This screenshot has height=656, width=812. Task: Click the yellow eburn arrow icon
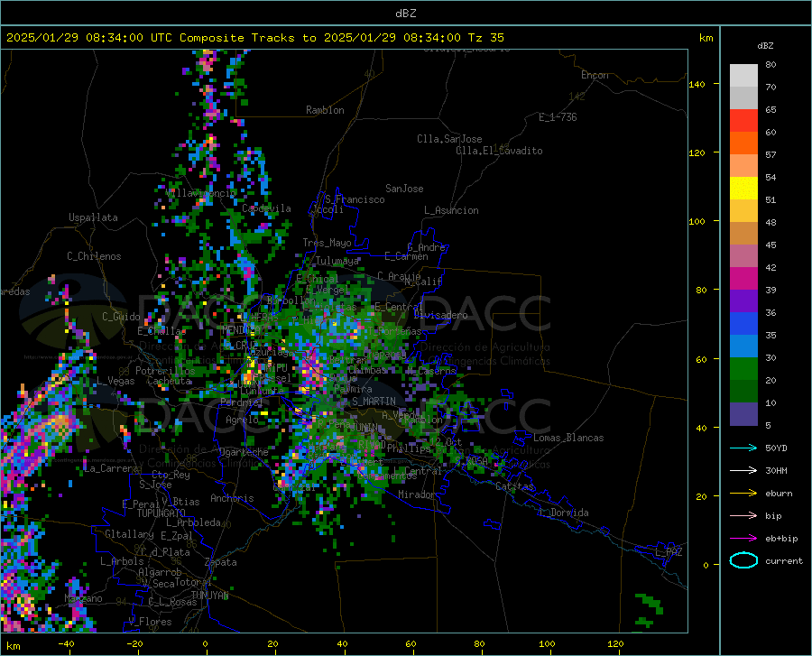tap(743, 493)
